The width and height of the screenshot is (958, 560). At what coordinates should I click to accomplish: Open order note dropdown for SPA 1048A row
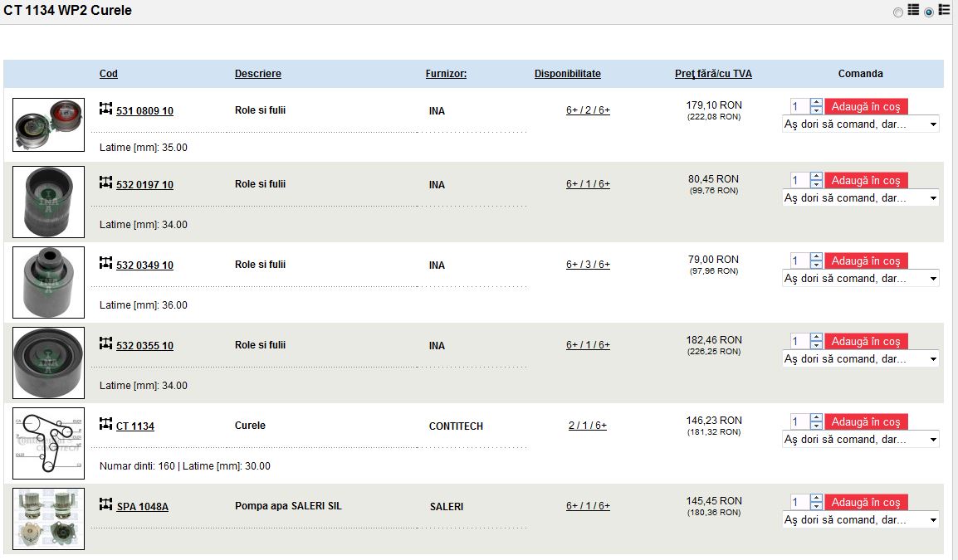(x=860, y=520)
